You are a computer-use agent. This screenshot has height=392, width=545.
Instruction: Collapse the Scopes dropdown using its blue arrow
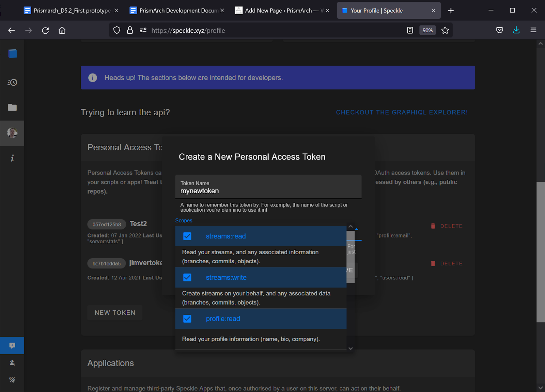357,229
